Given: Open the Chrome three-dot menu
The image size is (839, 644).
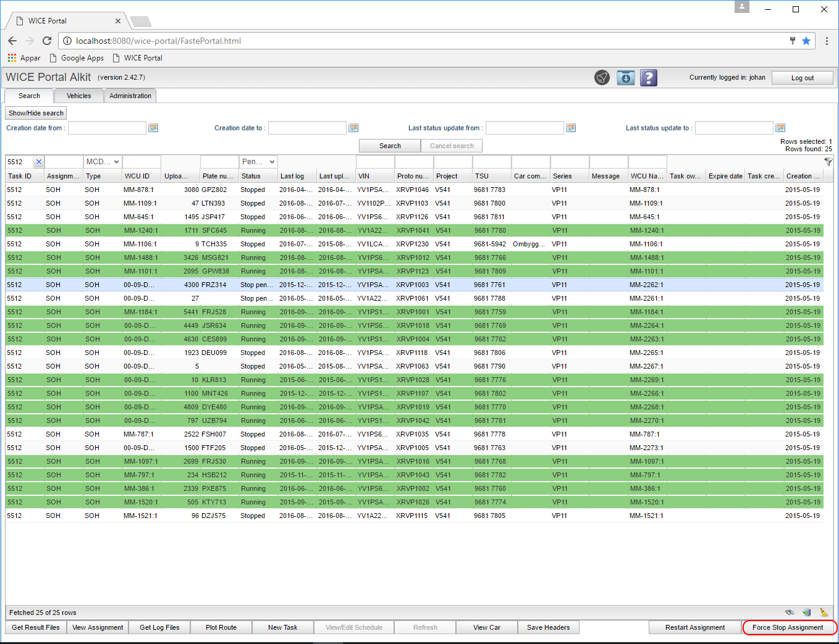Looking at the screenshot, I should tap(827, 41).
